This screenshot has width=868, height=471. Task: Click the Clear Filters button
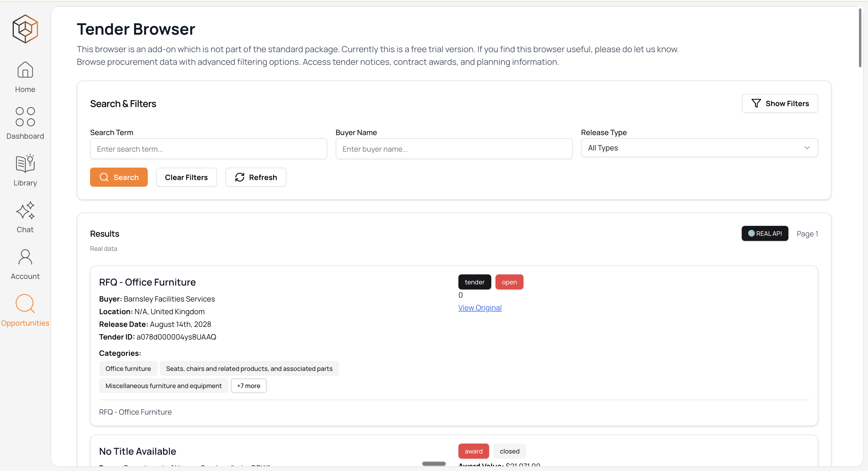186,177
